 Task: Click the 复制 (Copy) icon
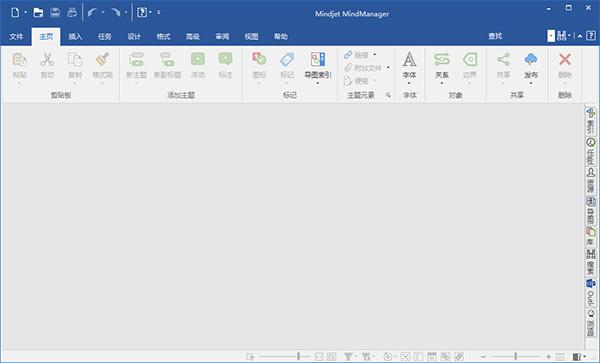(x=75, y=60)
